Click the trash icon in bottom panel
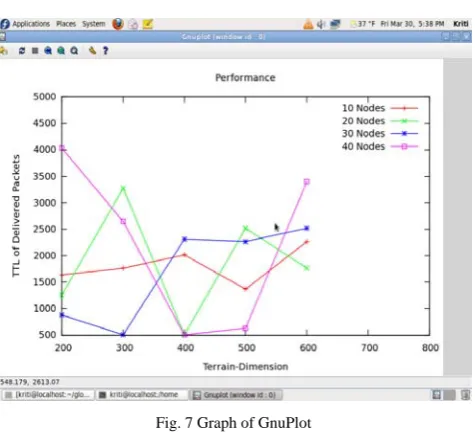The width and height of the screenshot is (475, 434). (x=466, y=395)
